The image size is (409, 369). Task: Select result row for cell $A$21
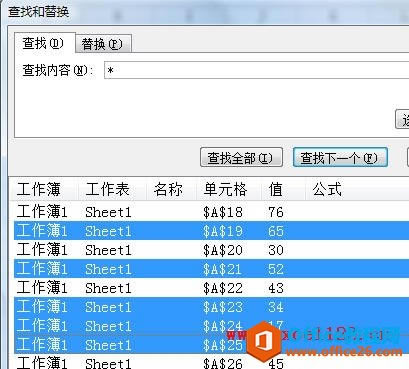(211, 269)
